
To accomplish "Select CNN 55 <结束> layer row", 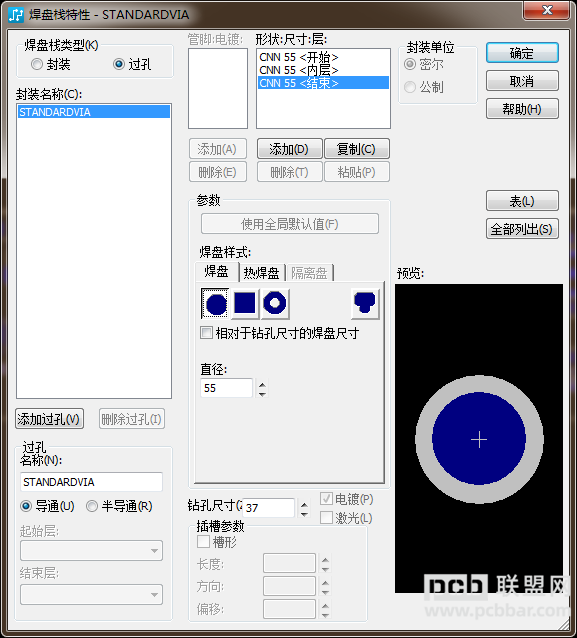I will click(323, 83).
